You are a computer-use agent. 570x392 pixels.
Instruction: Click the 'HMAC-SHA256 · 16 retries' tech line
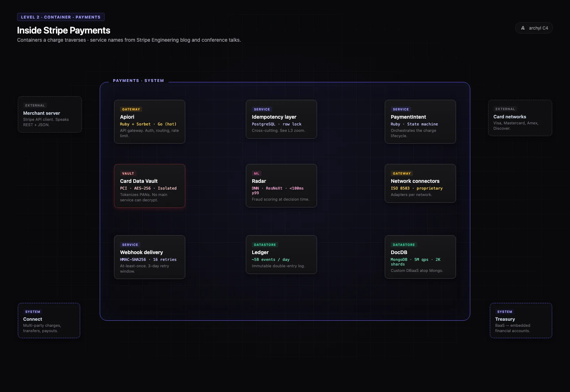148,259
